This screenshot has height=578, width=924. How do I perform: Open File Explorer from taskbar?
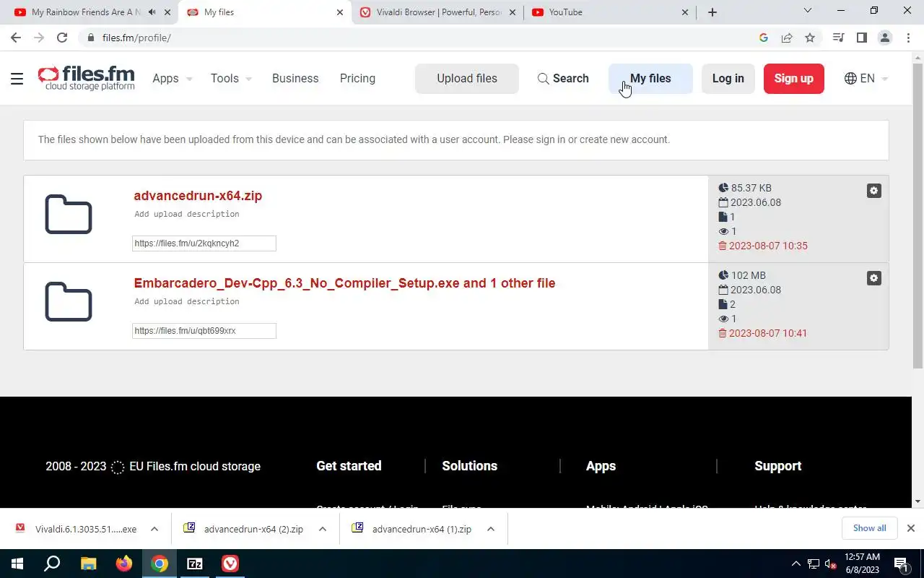pyautogui.click(x=88, y=564)
